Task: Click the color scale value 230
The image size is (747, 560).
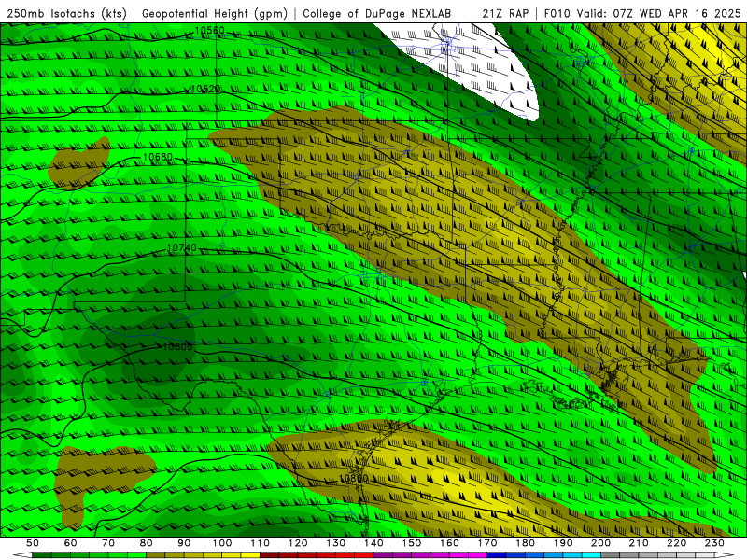Action: 714,543
